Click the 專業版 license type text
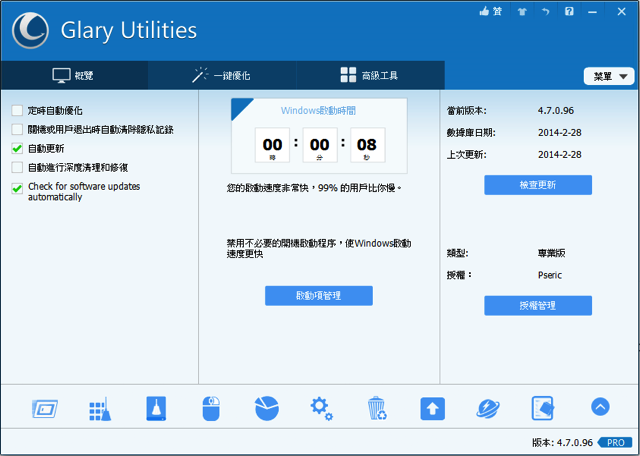This screenshot has width=640, height=456. pos(551,253)
